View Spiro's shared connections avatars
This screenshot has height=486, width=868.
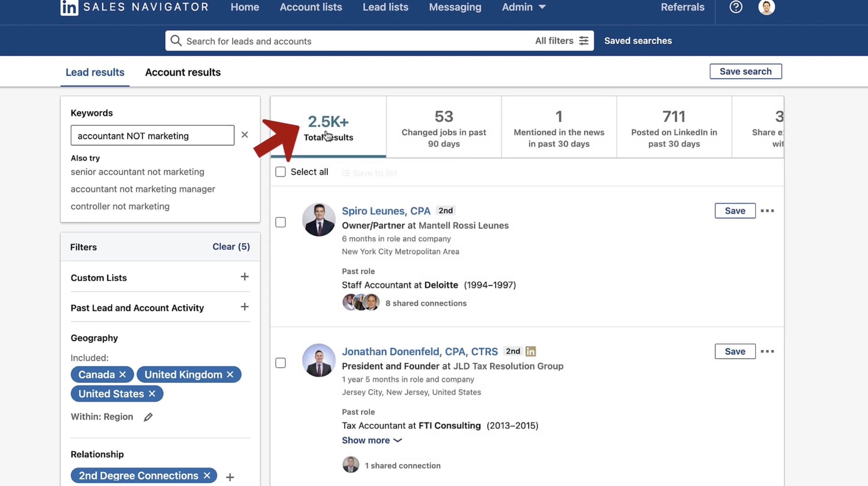point(361,302)
